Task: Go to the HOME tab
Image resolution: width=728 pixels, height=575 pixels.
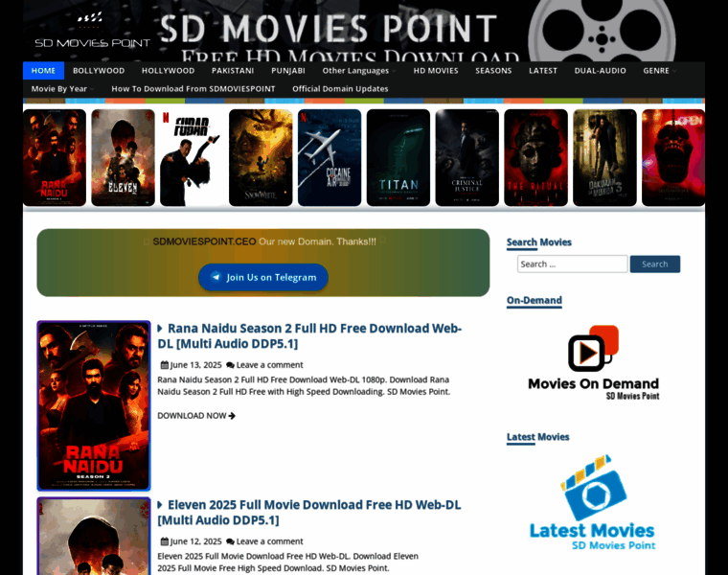Action: coord(44,71)
